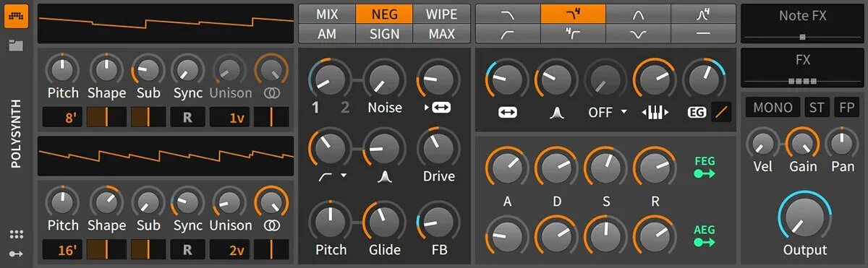Viewport: 868px width, 268px height.
Task: Open oscillator 1 unison 1v voices selector
Action: (230, 117)
